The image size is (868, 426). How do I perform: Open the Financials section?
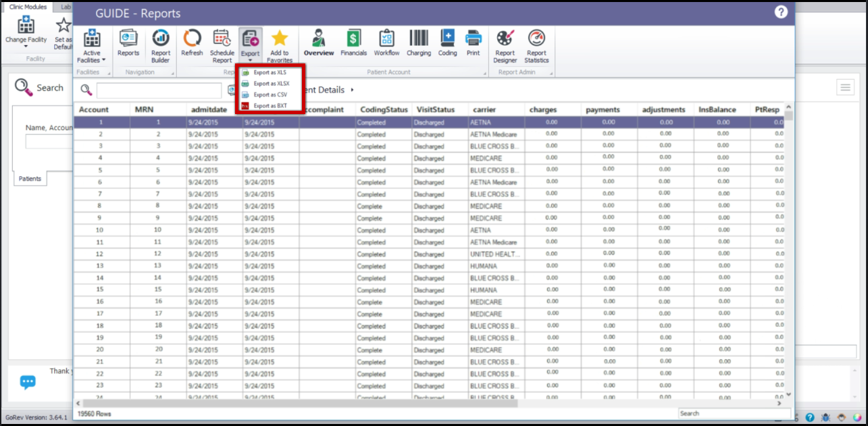pyautogui.click(x=354, y=43)
